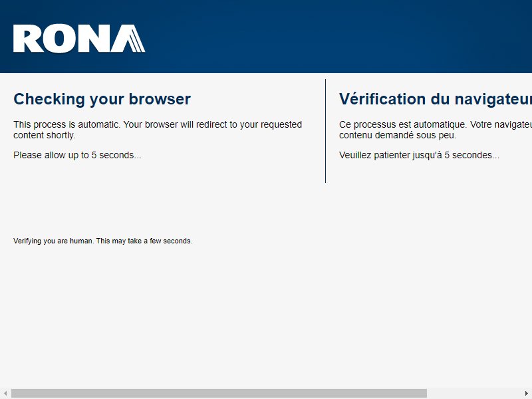Click the letter O in RONA logo
532x399 pixels.
tap(59, 39)
